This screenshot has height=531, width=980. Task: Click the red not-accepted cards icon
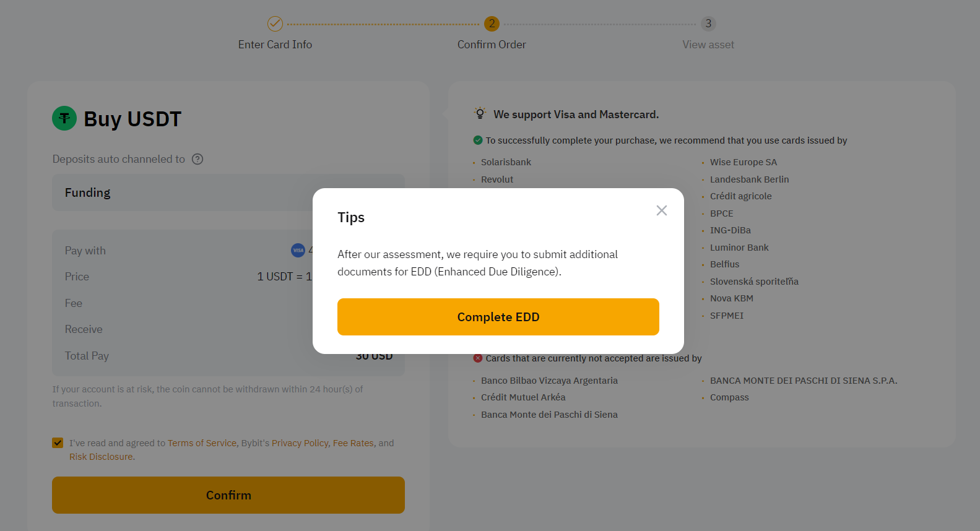478,358
